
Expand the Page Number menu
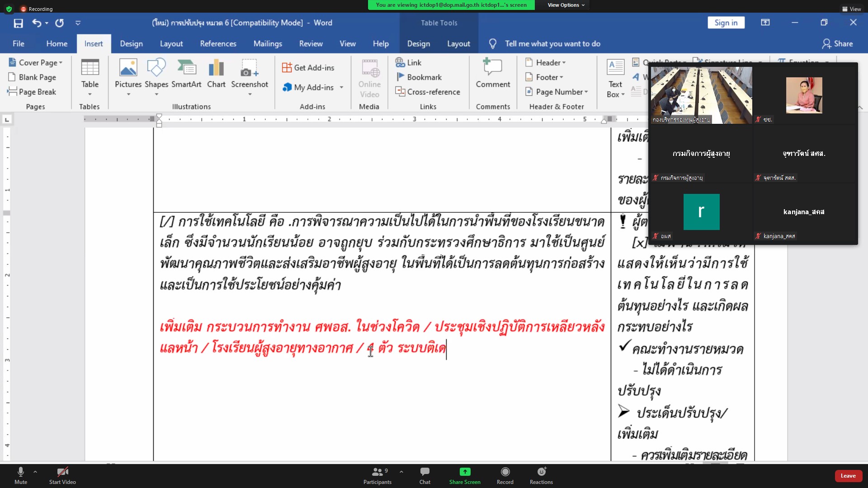click(557, 92)
